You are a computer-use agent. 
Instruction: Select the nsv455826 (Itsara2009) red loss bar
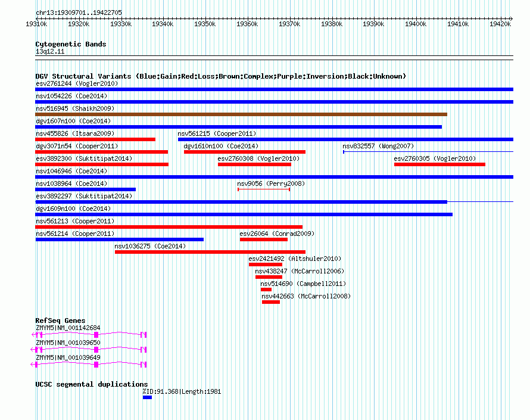pos(95,139)
